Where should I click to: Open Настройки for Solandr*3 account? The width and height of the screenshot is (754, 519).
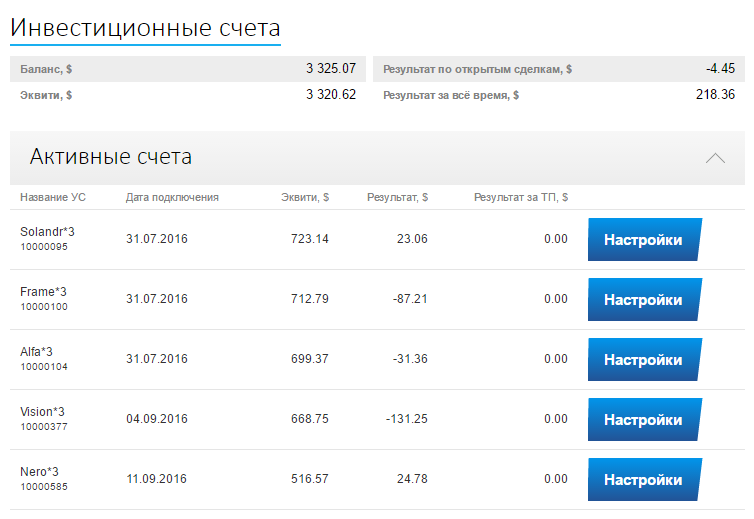(643, 240)
